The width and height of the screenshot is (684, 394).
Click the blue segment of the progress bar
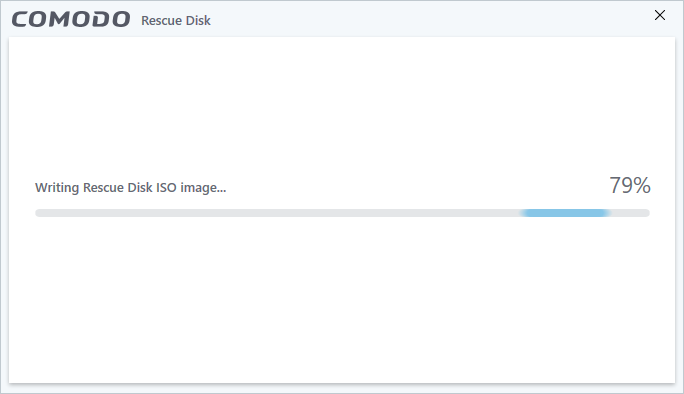pyautogui.click(x=566, y=213)
